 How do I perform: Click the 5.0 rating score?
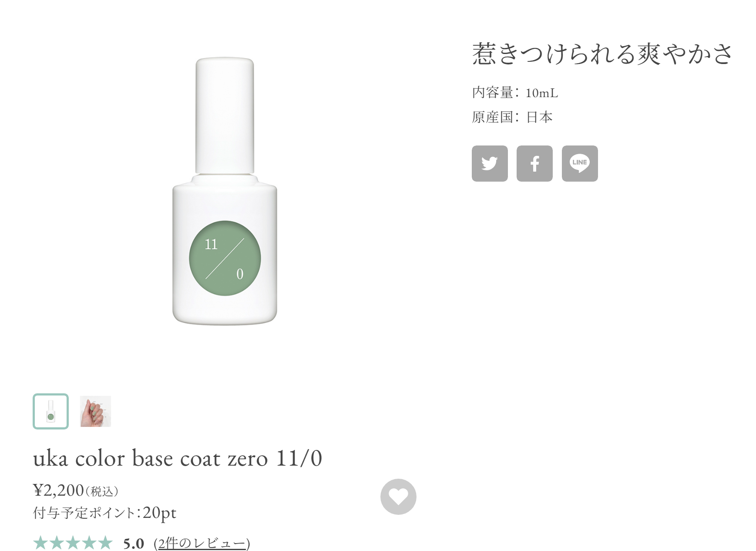pyautogui.click(x=134, y=543)
